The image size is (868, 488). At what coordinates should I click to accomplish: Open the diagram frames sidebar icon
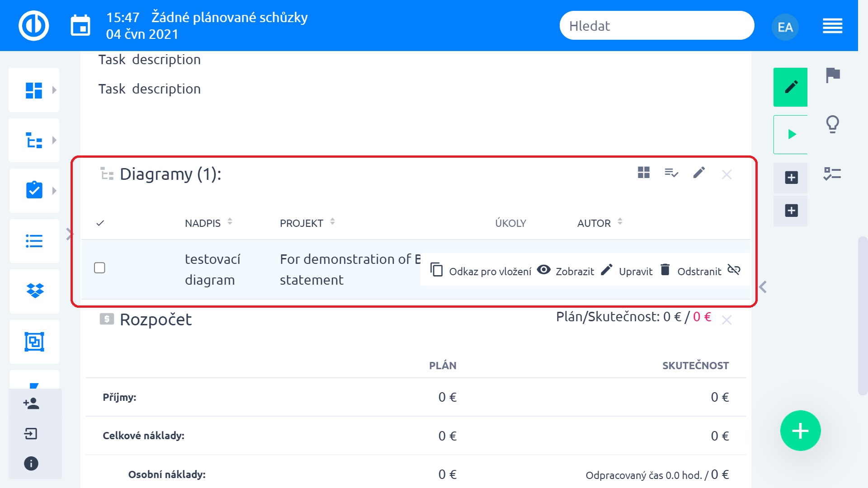[34, 342]
